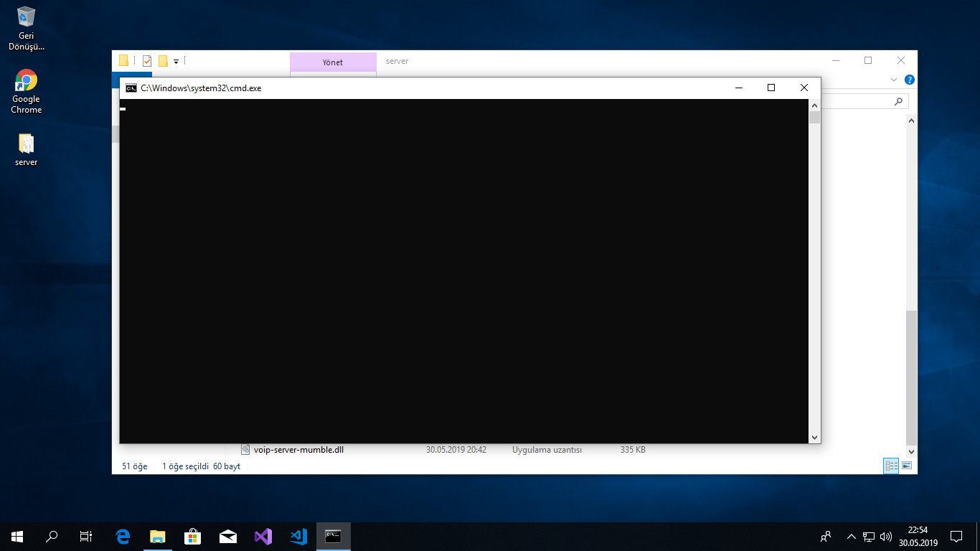This screenshot has height=551, width=980.
Task: Open Microsoft Edge in the taskbar
Action: (123, 536)
